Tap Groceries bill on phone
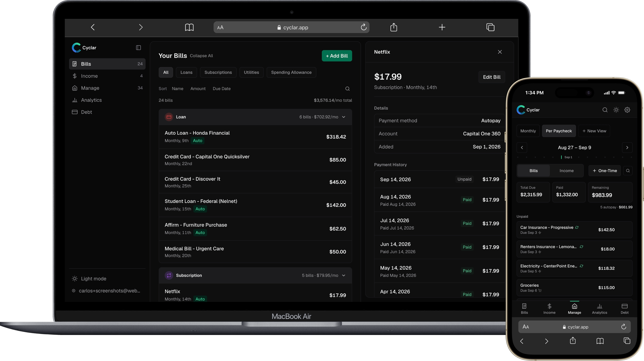The width and height of the screenshot is (644, 361). (x=574, y=288)
